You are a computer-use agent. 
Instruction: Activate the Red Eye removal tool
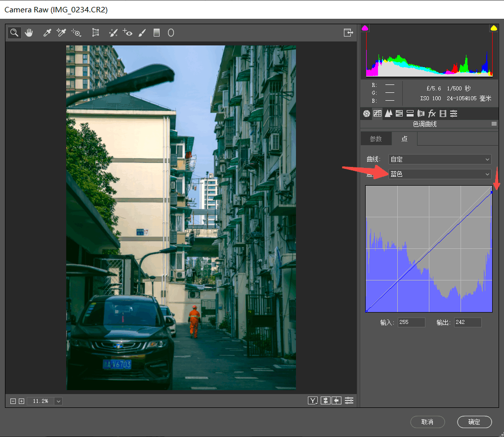click(127, 33)
